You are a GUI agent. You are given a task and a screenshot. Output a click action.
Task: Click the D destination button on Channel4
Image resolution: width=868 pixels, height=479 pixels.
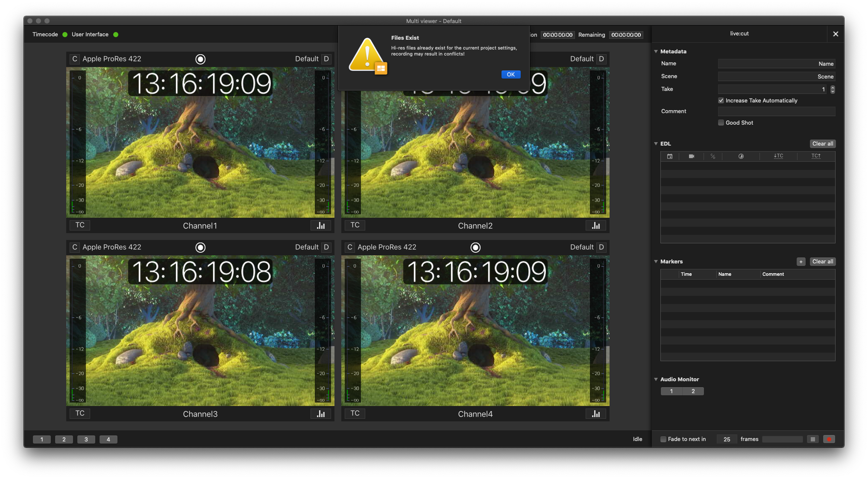pos(601,247)
